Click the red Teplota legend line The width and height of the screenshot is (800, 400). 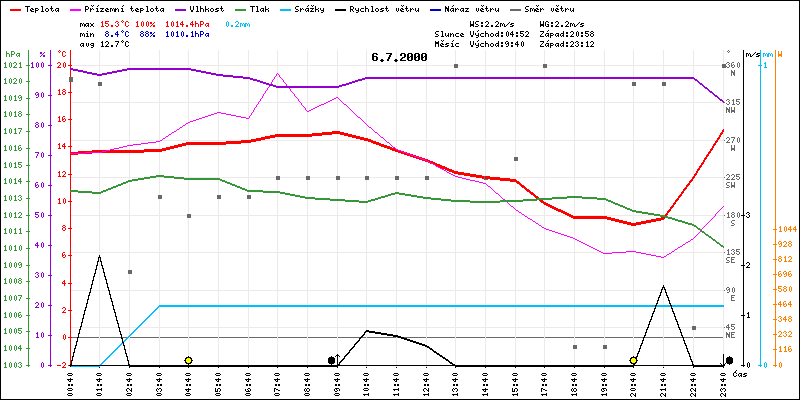point(13,7)
